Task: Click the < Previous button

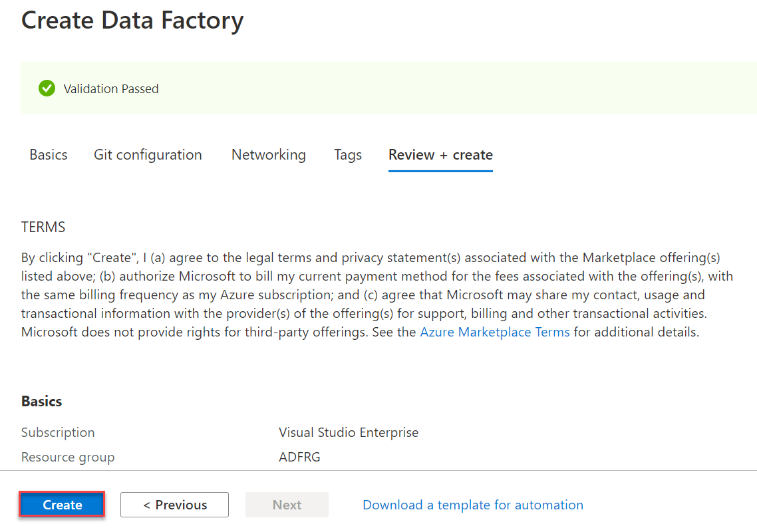Action: coord(174,505)
